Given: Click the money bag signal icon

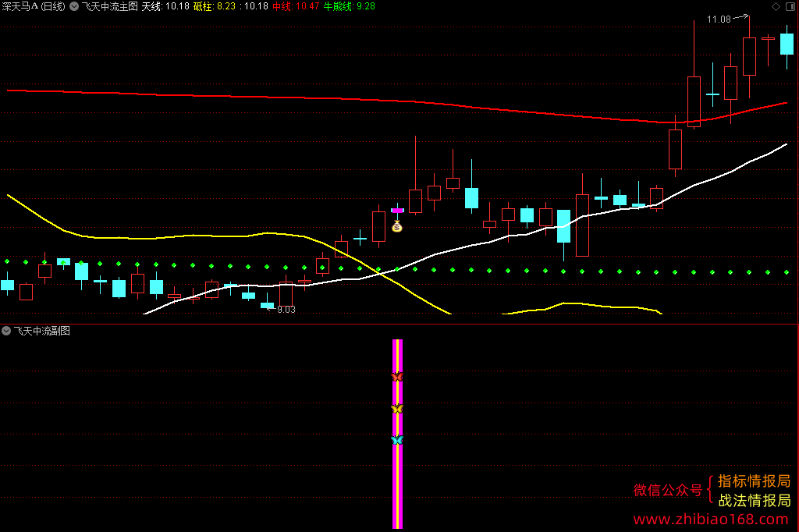Looking at the screenshot, I should pos(397,226).
